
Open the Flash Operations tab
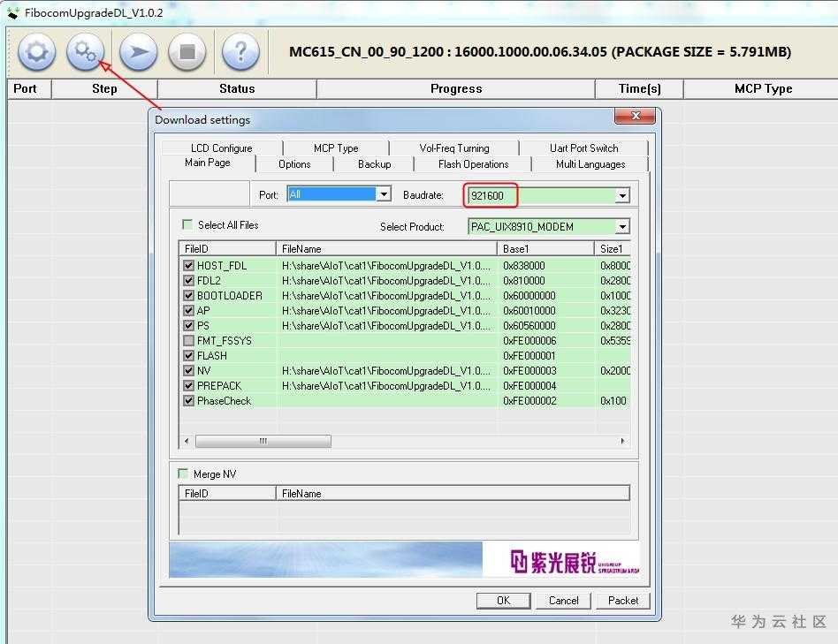click(x=473, y=164)
